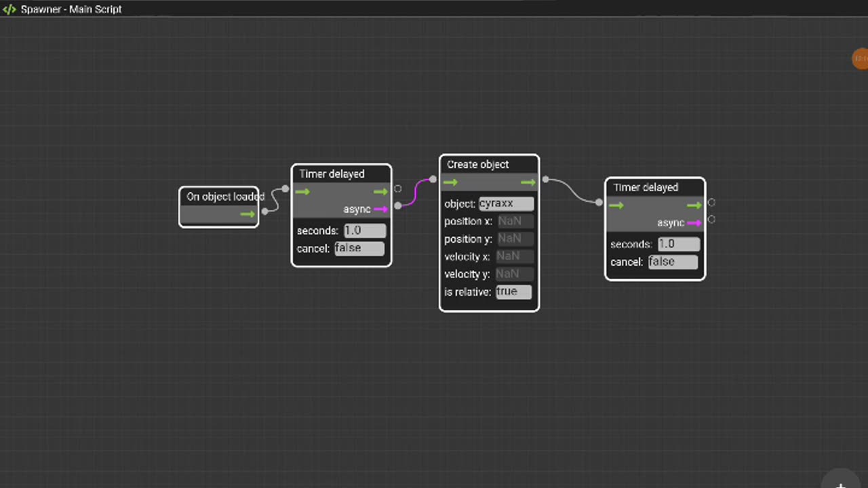The image size is (868, 488).
Task: Toggle cancel value in second Timer delayed
Action: click(673, 262)
